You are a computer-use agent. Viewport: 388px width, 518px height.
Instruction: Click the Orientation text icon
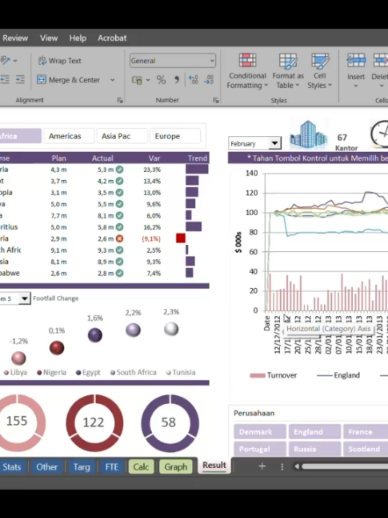5,60
